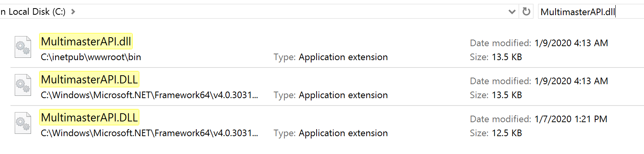
Task: Click the icon of the second MultimasterAPI.DLL
Action: 23,85
